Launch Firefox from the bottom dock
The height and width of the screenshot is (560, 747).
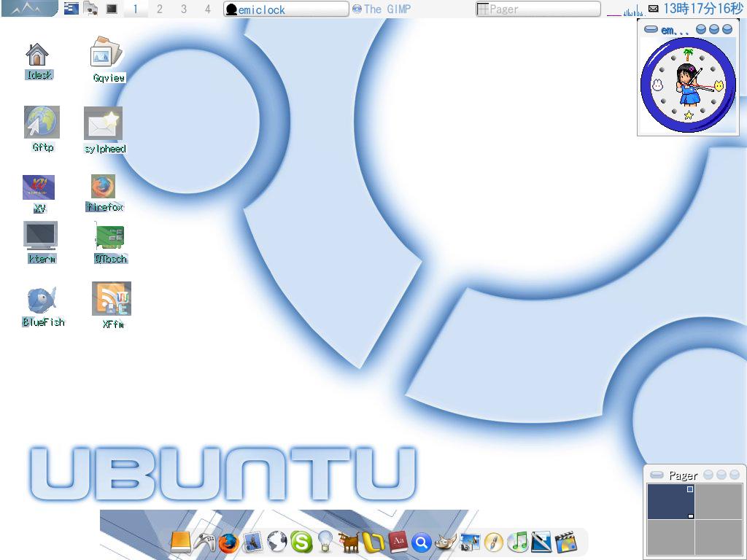(228, 542)
